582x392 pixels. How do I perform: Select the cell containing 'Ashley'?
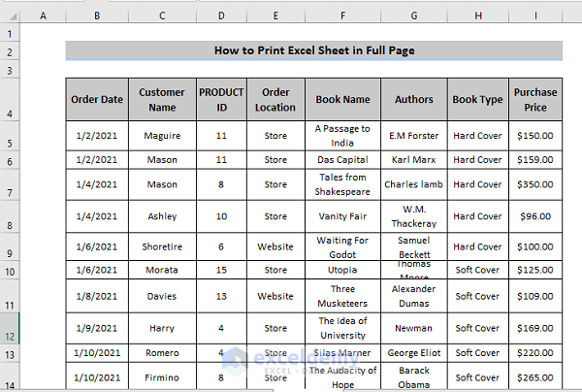(162, 216)
